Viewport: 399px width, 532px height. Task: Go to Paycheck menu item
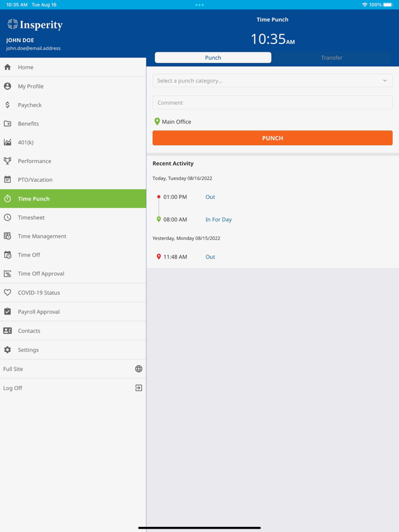(x=73, y=105)
